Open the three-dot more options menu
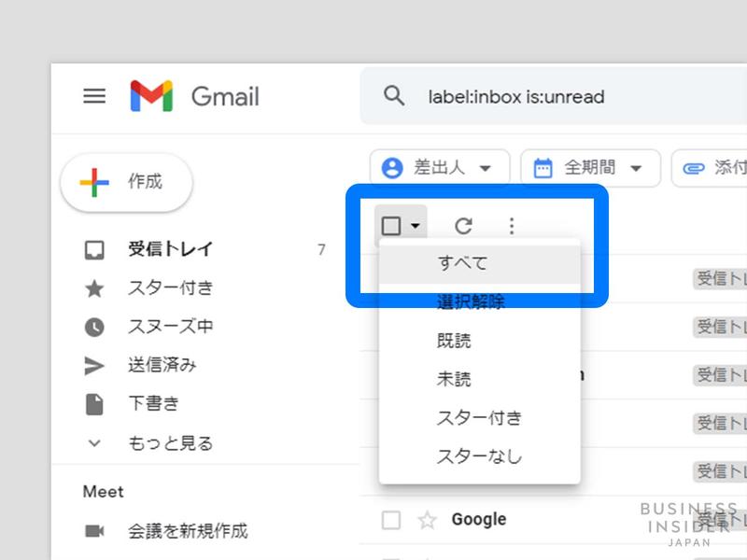 click(511, 226)
